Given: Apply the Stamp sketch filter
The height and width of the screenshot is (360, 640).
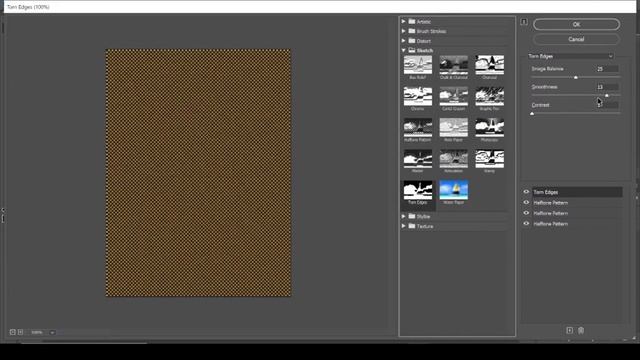Looking at the screenshot, I should click(x=489, y=159).
